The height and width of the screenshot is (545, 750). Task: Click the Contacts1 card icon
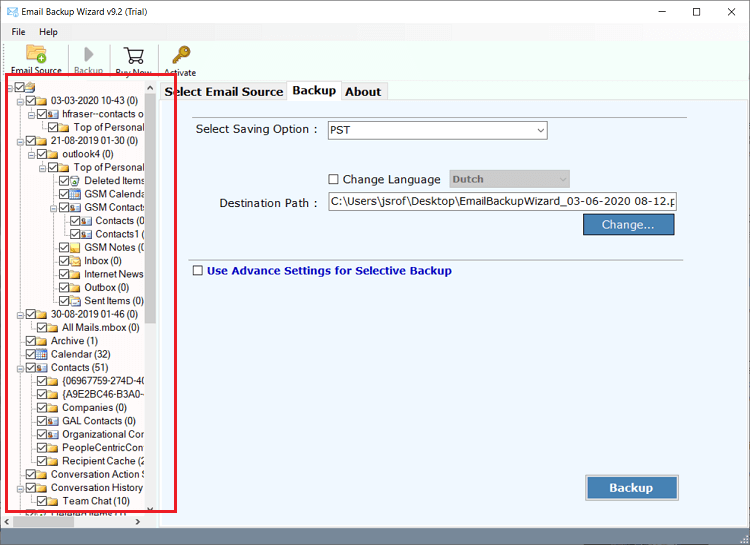86,234
